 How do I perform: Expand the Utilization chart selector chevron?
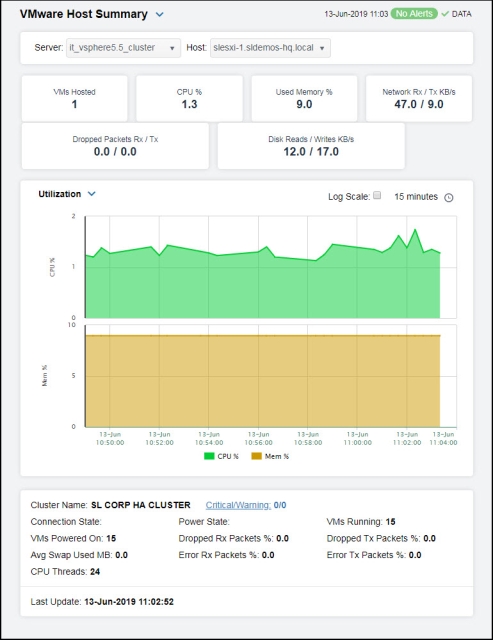(x=92, y=194)
